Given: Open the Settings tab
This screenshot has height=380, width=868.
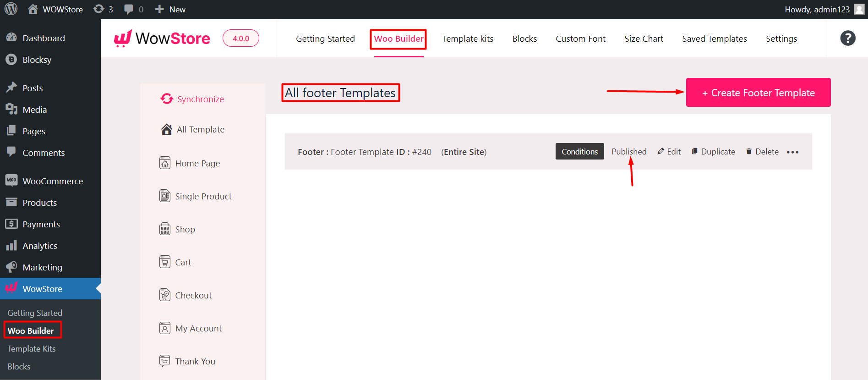Looking at the screenshot, I should 781,39.
